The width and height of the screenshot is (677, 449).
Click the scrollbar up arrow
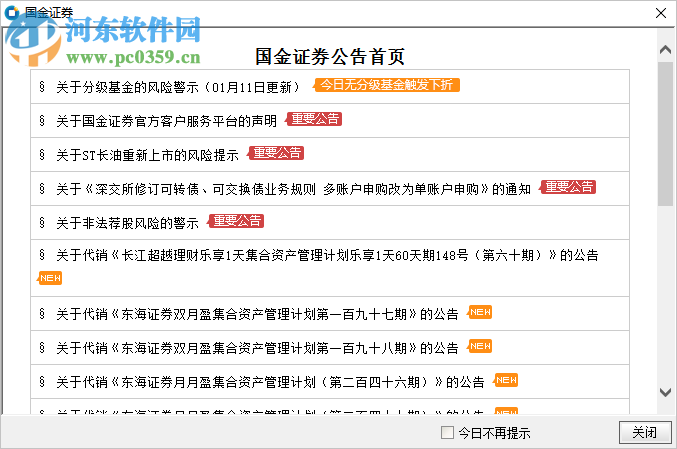click(665, 50)
